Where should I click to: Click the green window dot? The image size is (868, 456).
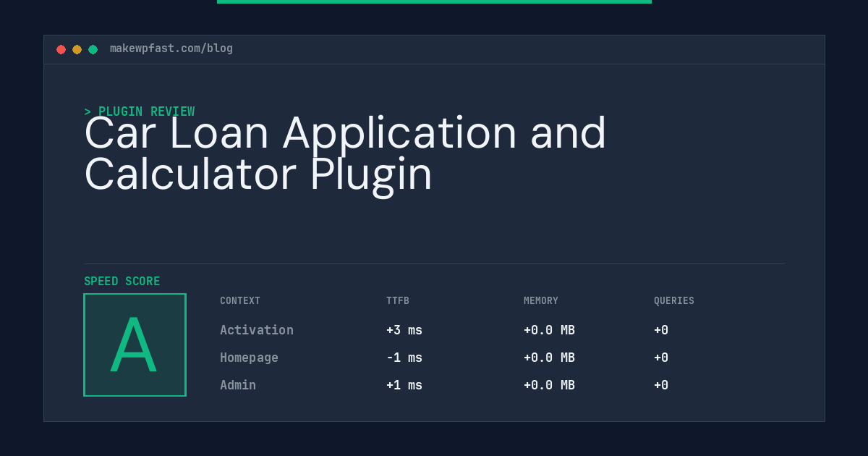pyautogui.click(x=93, y=49)
